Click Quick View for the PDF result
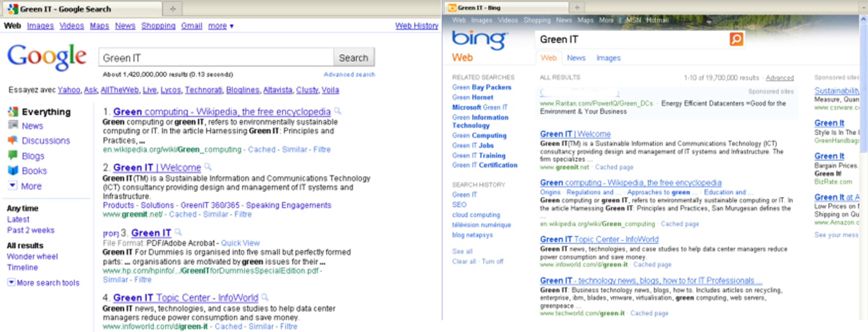Screen dimensions: 868x332 [x=240, y=243]
